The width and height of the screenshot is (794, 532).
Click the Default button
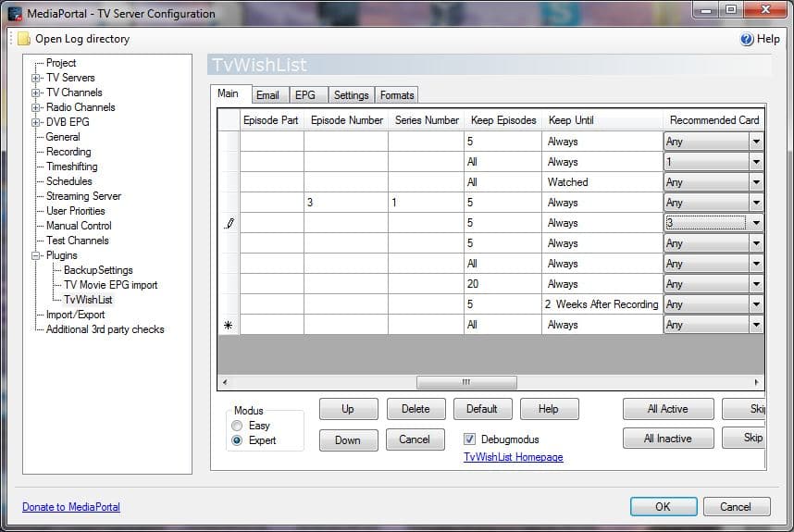click(x=482, y=409)
